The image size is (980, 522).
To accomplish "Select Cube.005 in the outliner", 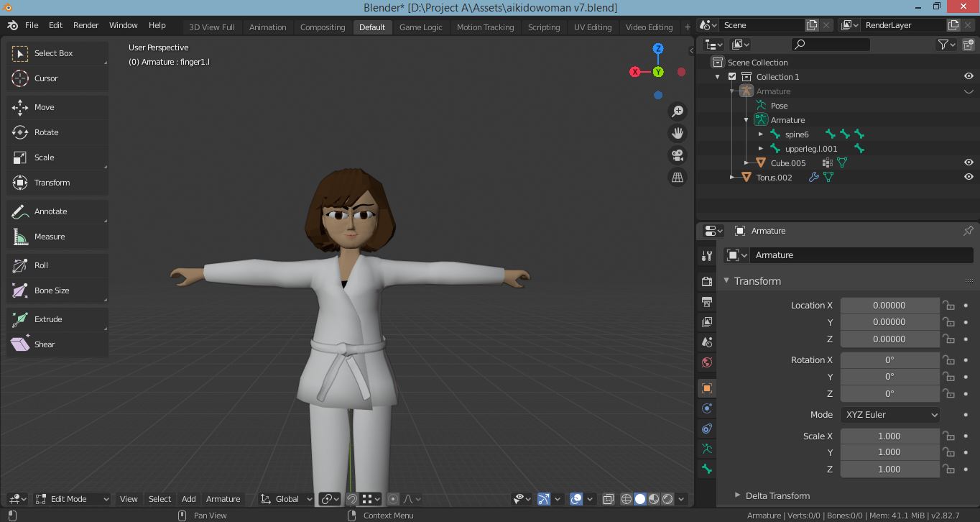I will (788, 163).
